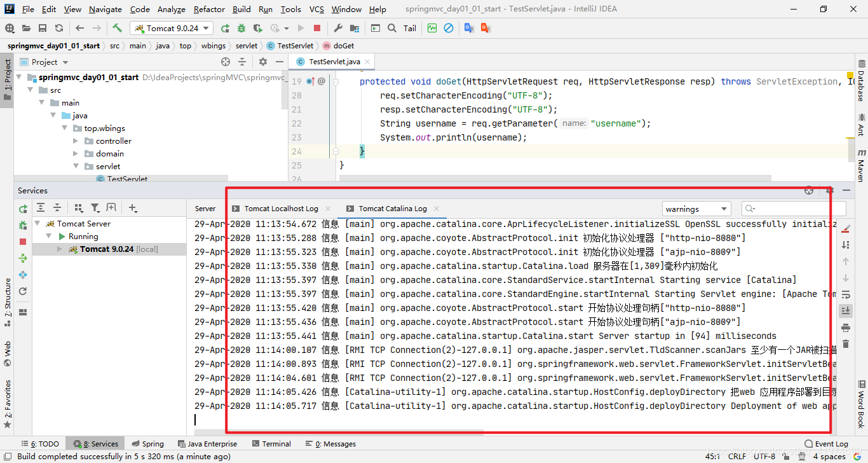Open the Analyze menu
This screenshot has width=868, height=463.
(x=172, y=9)
